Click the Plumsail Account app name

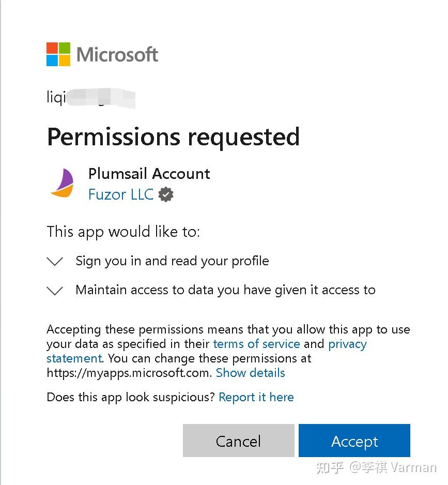pyautogui.click(x=149, y=174)
